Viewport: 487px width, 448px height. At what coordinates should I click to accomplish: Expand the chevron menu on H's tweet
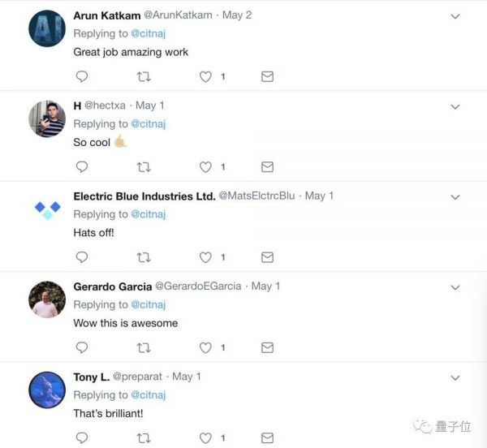click(x=455, y=106)
